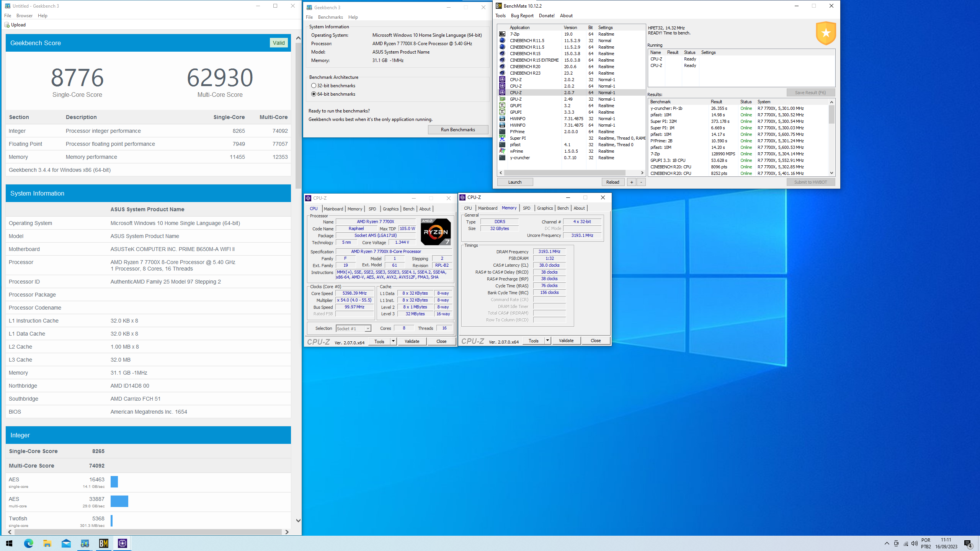Click Save Result (F6) button in BenchMate
Image resolution: width=980 pixels, height=551 pixels.
pos(810,93)
